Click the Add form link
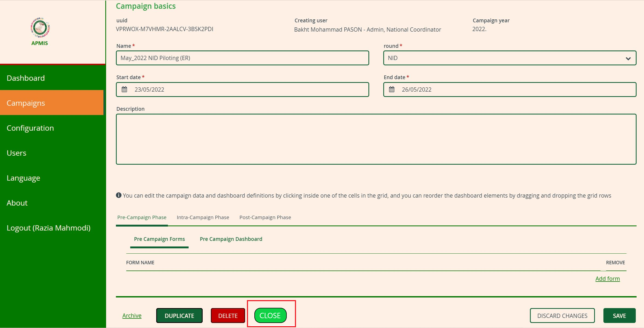 [607, 279]
